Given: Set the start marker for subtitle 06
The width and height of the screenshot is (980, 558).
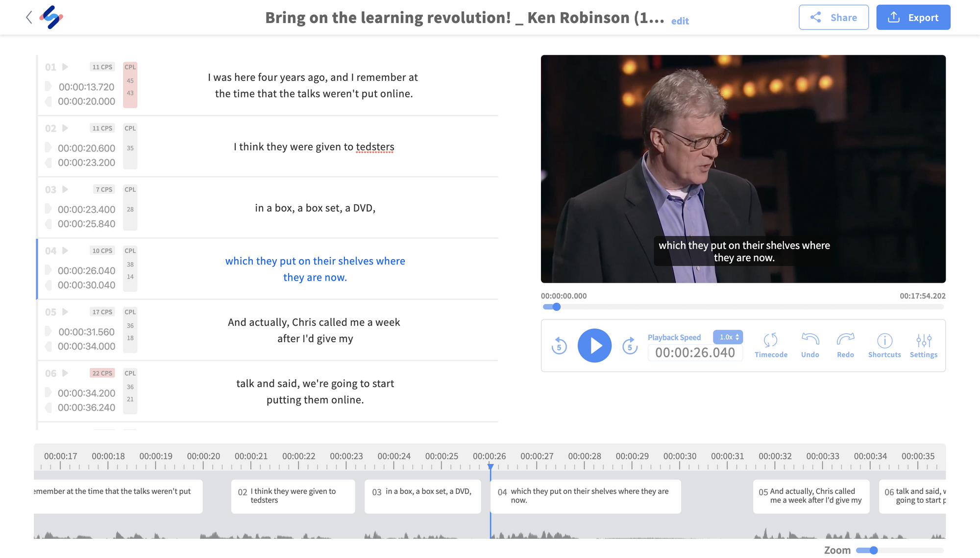Looking at the screenshot, I should coord(48,392).
